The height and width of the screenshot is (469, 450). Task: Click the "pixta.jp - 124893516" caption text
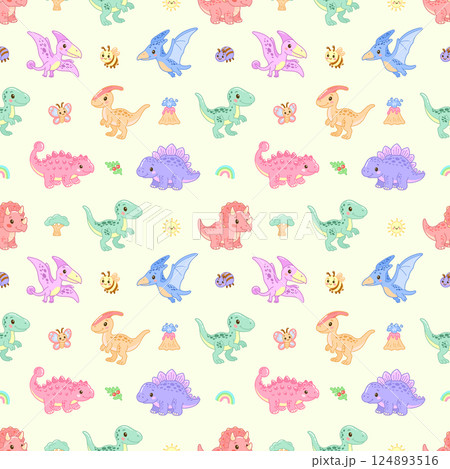pyautogui.click(x=375, y=461)
